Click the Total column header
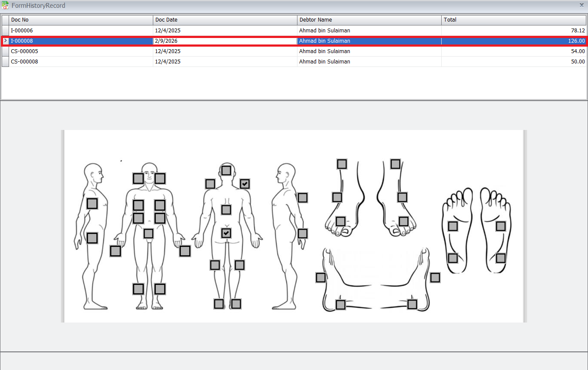Screen dimensions: 588x370 513,20
